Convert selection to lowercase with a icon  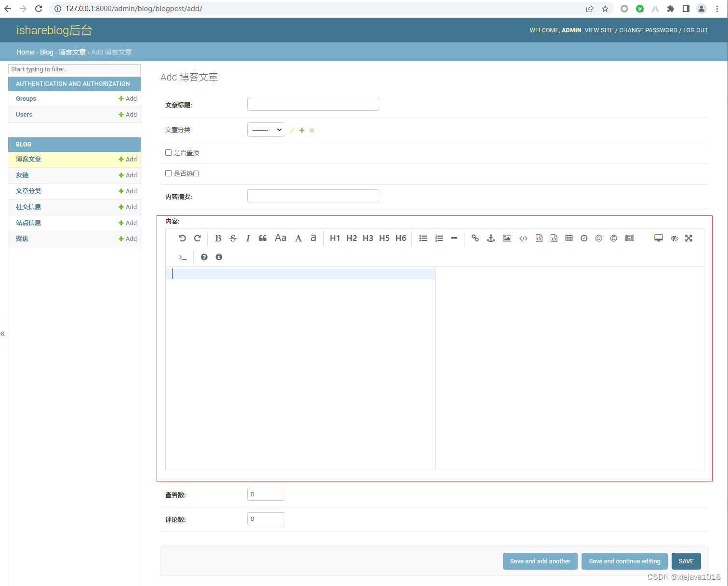pos(313,238)
